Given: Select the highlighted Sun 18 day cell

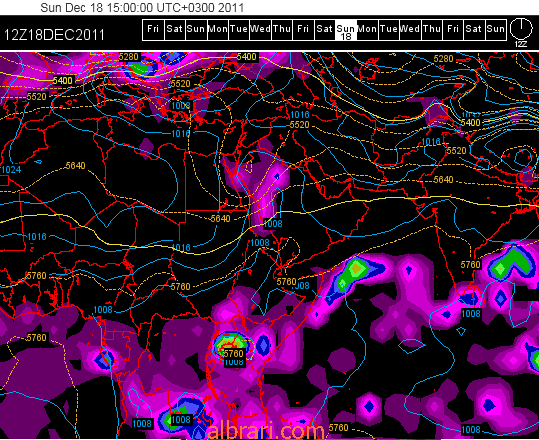Looking at the screenshot, I should click(x=346, y=30).
